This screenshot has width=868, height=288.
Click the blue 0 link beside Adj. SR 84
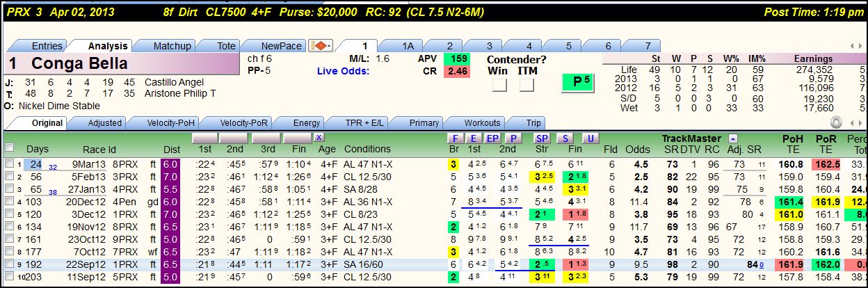tap(761, 266)
